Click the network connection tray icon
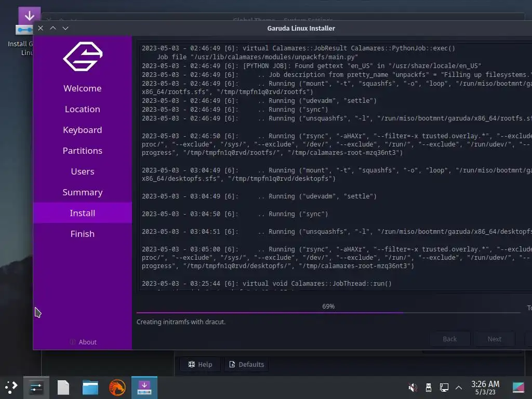Screen dimensions: 532x399 [x=444, y=388]
